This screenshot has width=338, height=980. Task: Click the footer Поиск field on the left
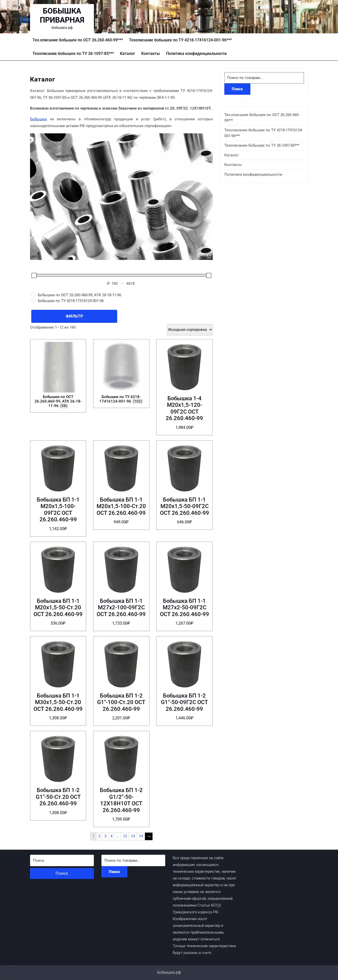point(62,860)
